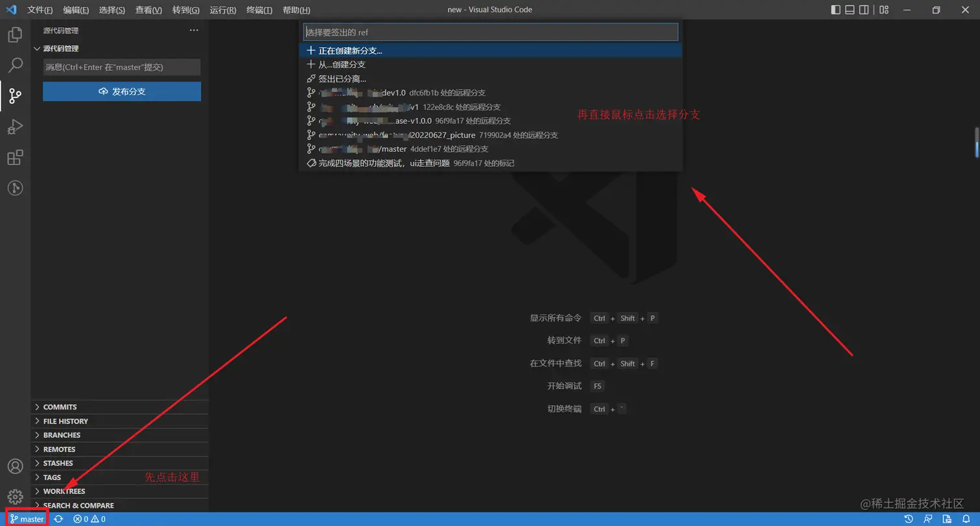The height and width of the screenshot is (526, 980).
Task: Open the Explorer view in activity bar
Action: pyautogui.click(x=15, y=34)
